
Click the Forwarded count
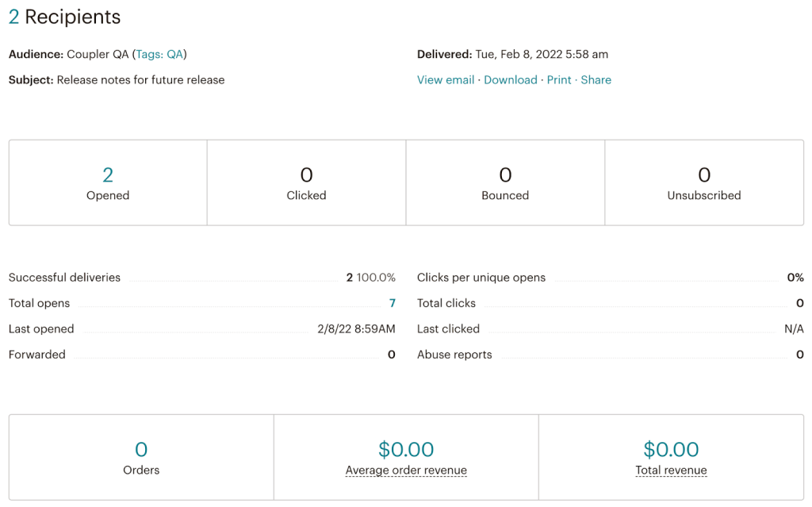point(390,354)
